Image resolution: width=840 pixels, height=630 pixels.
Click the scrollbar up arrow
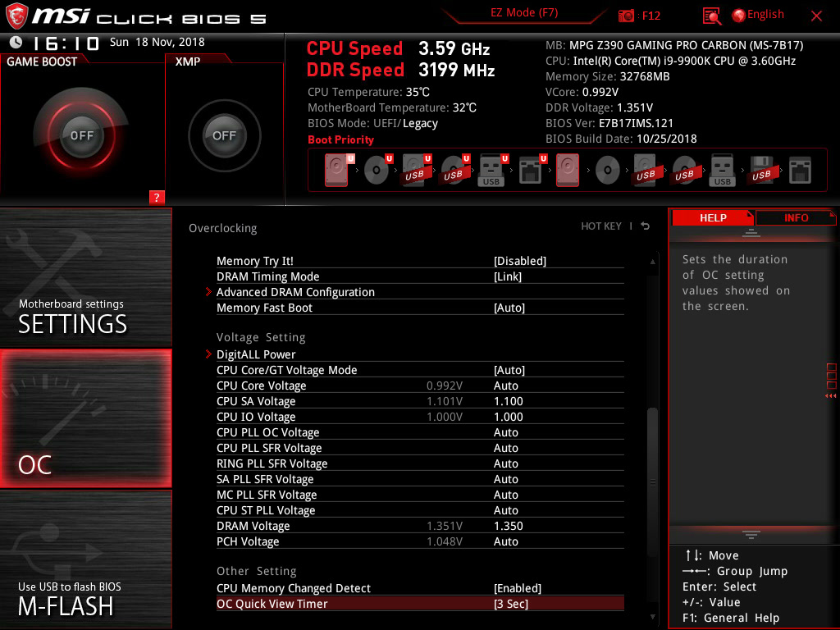click(x=652, y=262)
